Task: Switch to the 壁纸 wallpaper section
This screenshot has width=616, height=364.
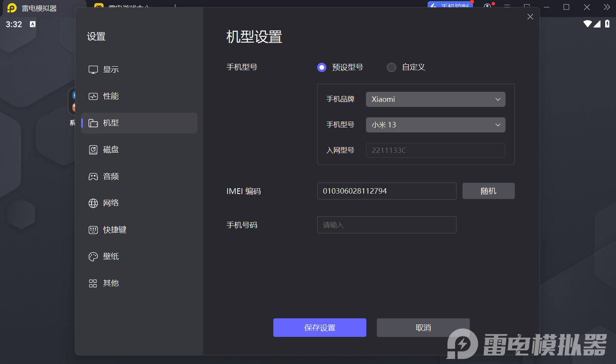Action: [139, 257]
